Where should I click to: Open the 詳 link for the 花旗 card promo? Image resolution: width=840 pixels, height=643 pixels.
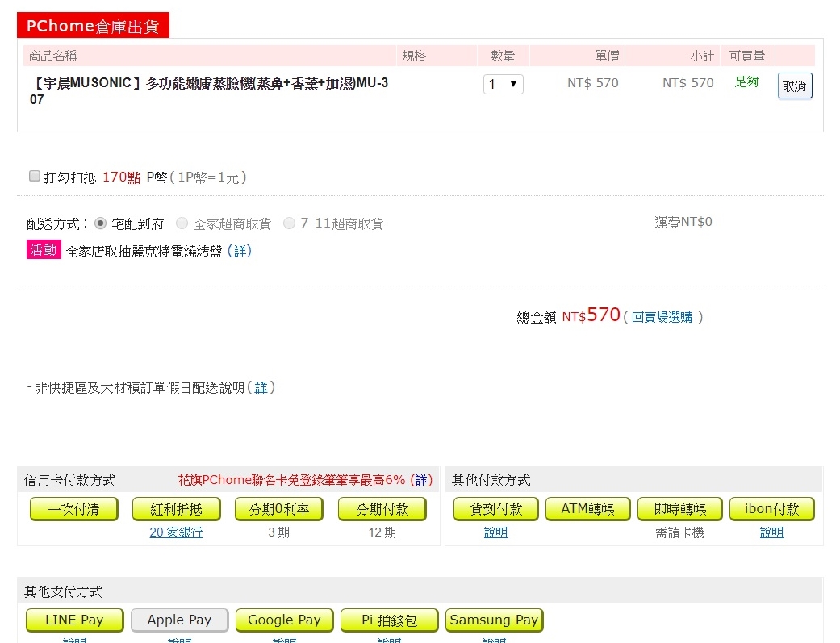click(x=421, y=480)
